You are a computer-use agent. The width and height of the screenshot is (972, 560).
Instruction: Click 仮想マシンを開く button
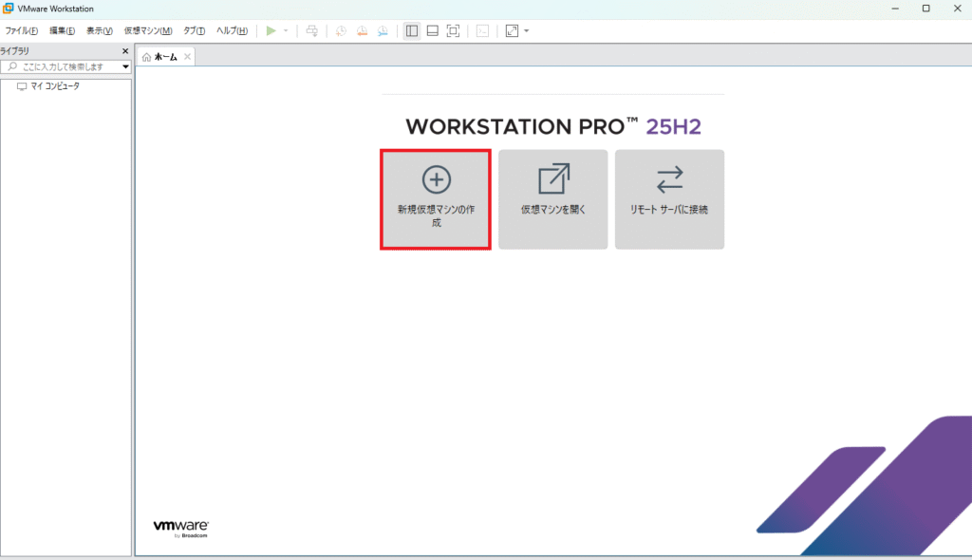(552, 199)
